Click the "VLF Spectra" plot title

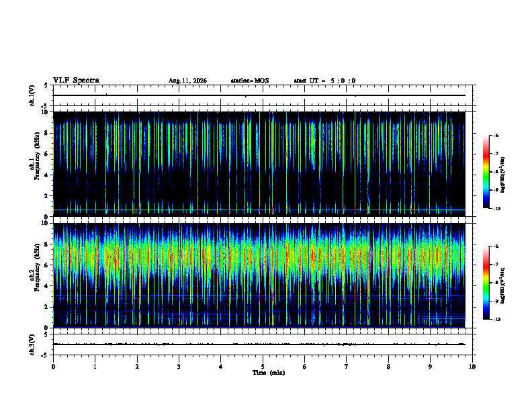coord(76,81)
